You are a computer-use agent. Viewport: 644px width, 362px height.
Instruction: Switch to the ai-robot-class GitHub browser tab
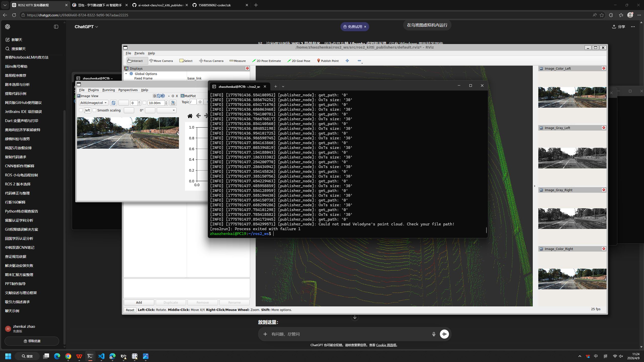click(160, 5)
